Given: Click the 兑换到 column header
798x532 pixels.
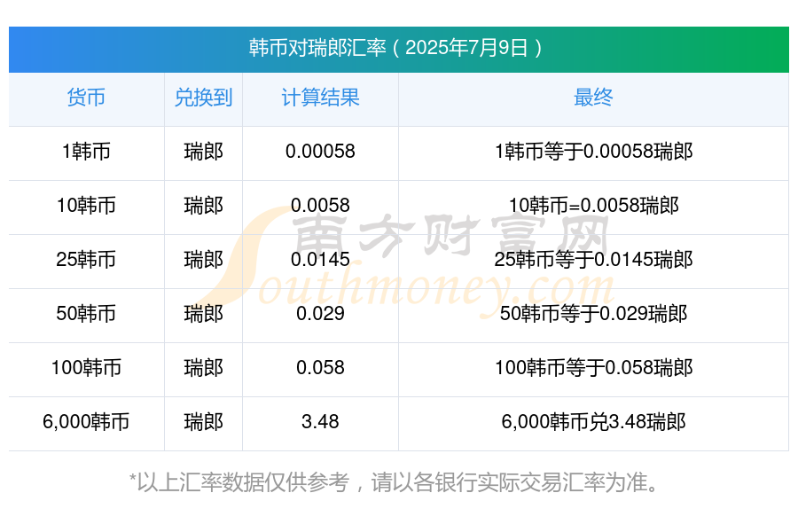Looking at the screenshot, I should pyautogui.click(x=203, y=98).
